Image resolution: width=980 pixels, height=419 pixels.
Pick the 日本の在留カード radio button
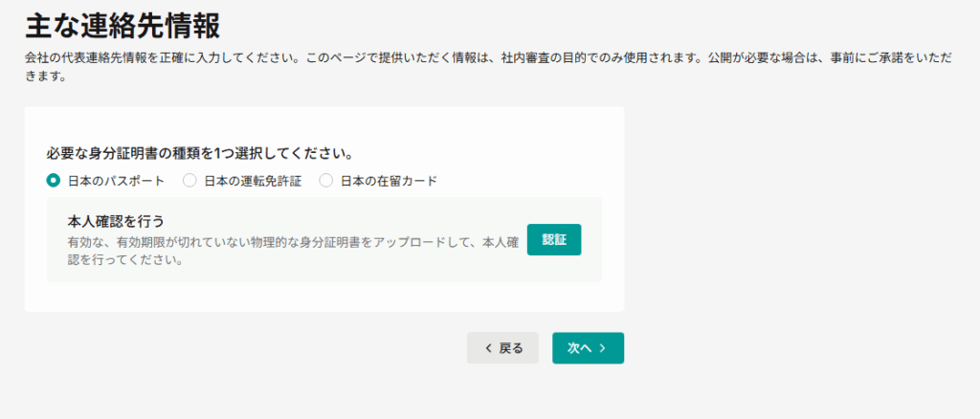point(326,180)
